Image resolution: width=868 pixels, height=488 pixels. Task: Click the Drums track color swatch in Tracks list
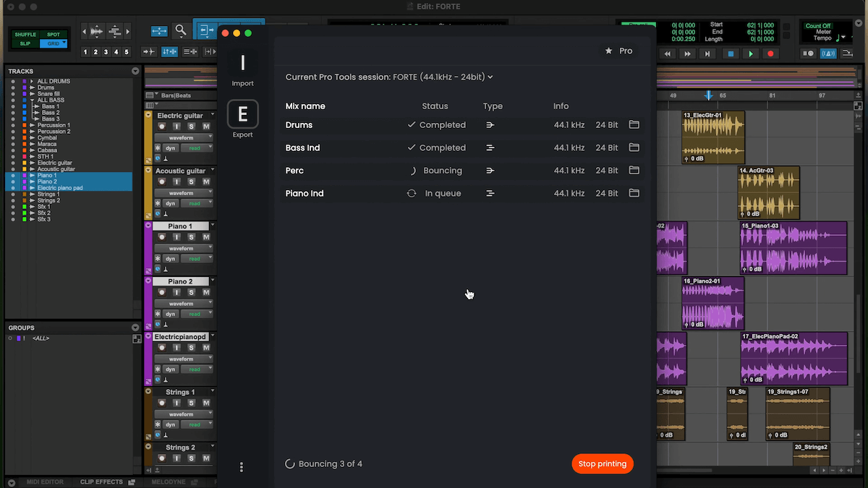pos(24,87)
